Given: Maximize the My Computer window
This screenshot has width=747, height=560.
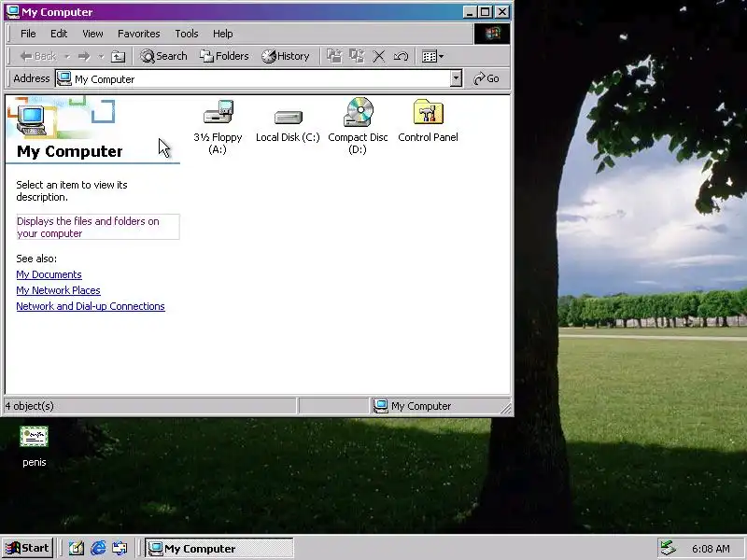Looking at the screenshot, I should point(485,12).
